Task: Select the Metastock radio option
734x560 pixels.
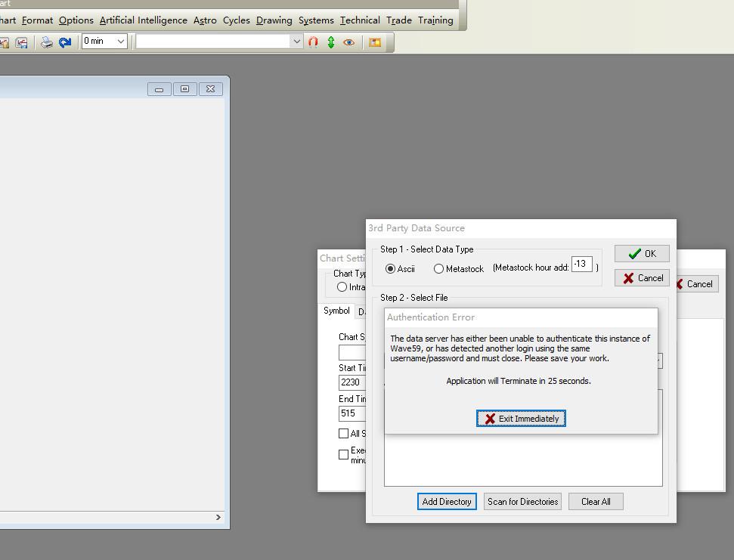Action: click(438, 269)
